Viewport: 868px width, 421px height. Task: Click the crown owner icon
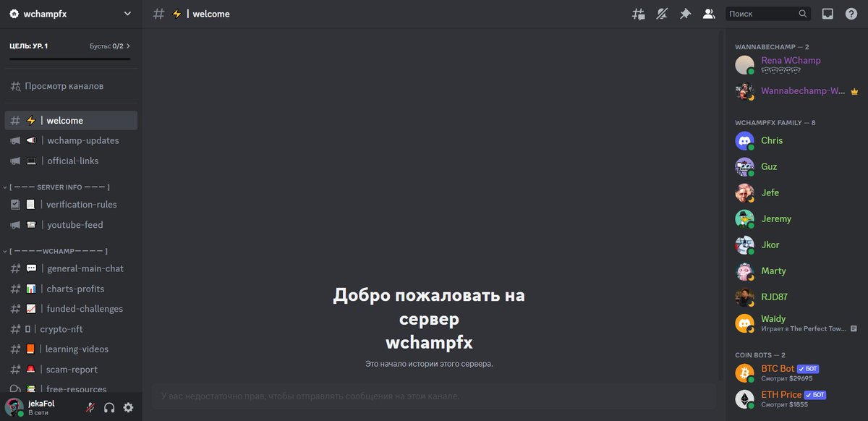click(x=854, y=92)
